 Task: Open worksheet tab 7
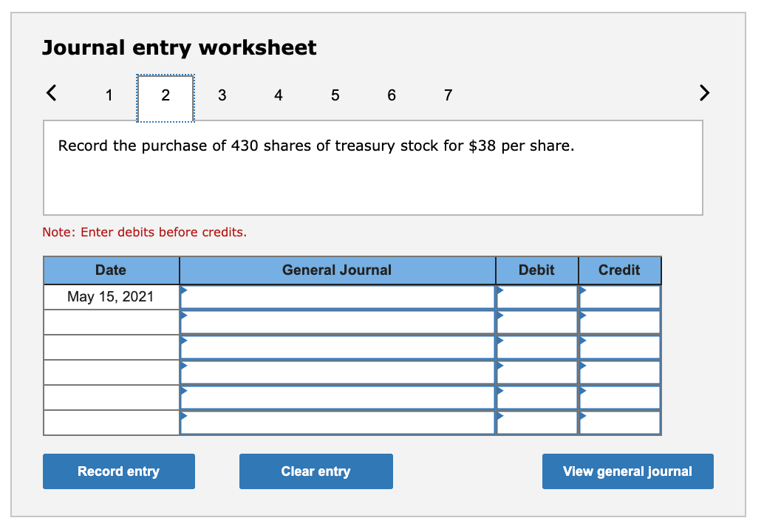[x=448, y=95]
